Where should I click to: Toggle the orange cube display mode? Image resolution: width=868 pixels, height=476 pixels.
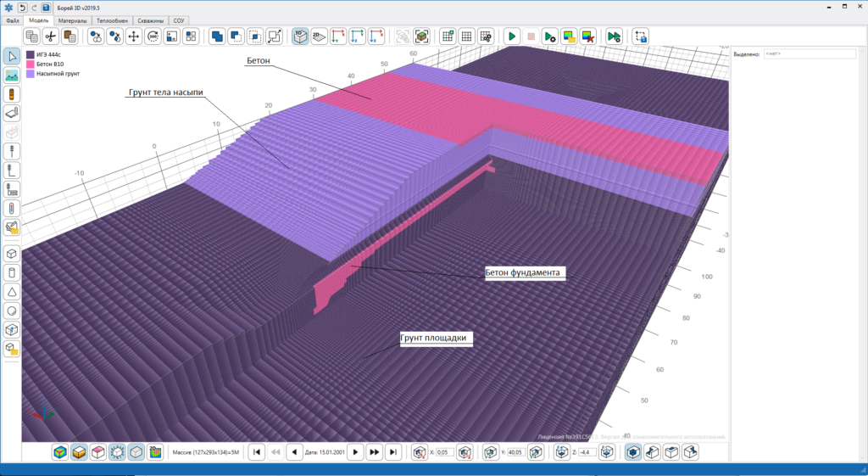(79, 452)
